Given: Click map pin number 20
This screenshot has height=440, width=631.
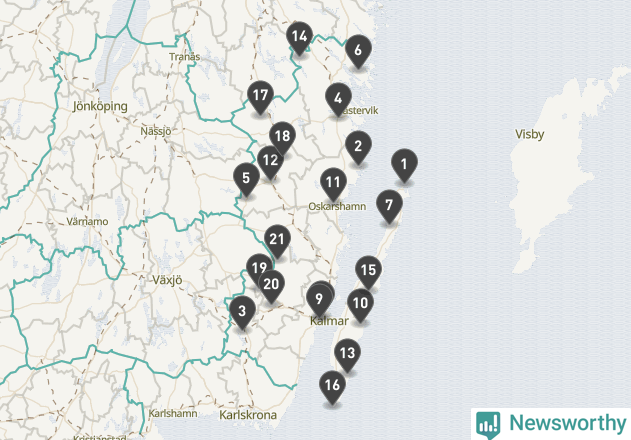Looking at the screenshot, I should [x=271, y=284].
